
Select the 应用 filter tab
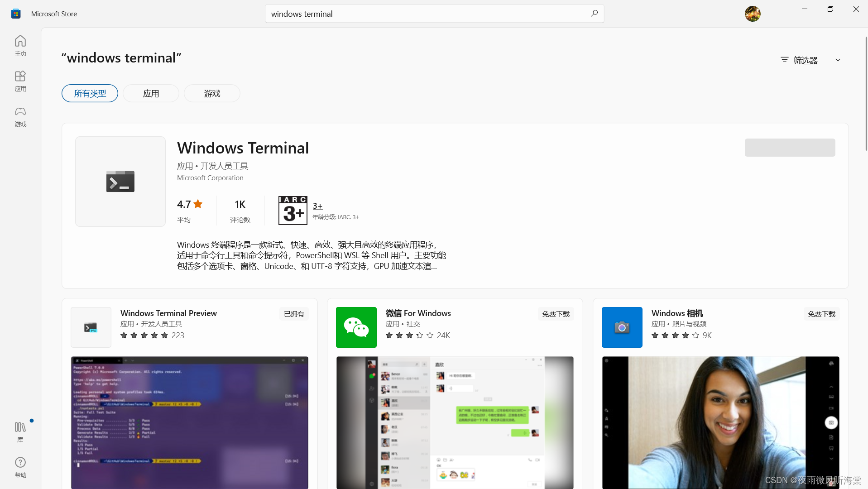tap(151, 93)
